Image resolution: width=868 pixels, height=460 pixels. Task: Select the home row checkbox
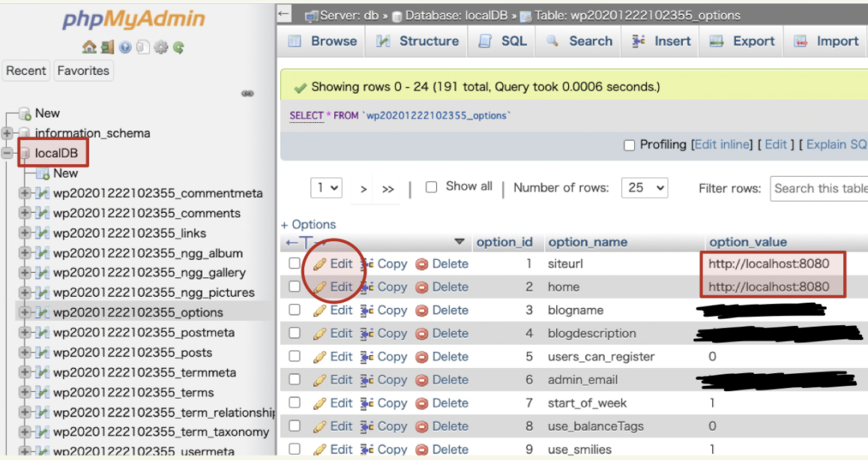[x=295, y=287]
